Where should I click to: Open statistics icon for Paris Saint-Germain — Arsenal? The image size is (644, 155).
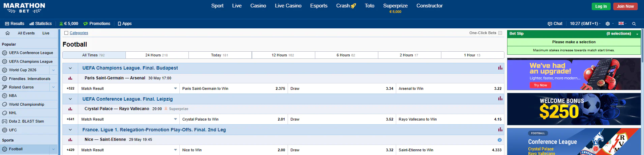point(70,78)
